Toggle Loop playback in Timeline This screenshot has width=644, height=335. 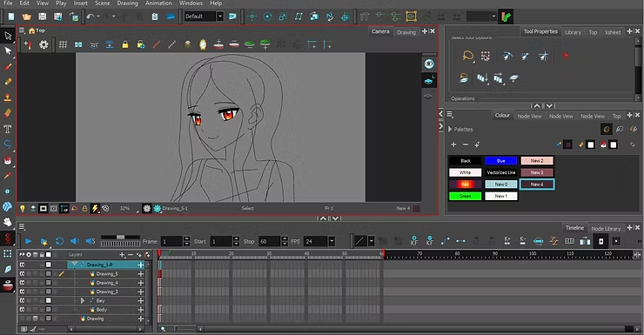[59, 241]
